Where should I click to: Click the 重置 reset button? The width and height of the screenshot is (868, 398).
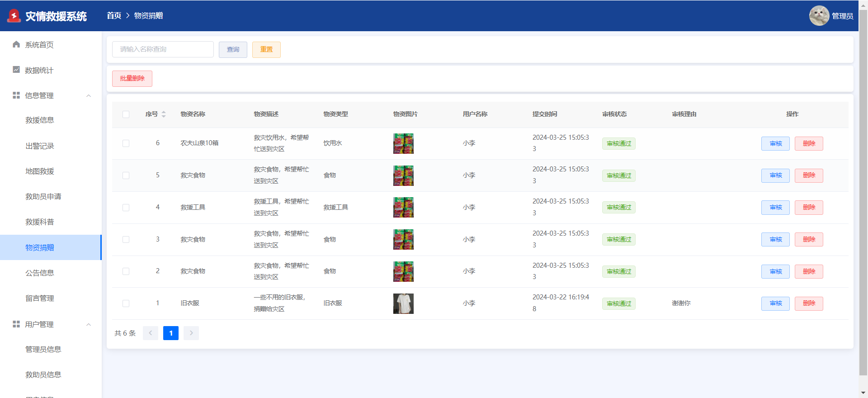[266, 49]
